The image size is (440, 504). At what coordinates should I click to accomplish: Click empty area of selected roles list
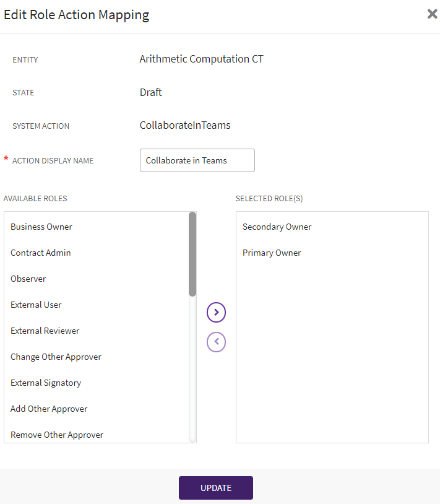pyautogui.click(x=332, y=359)
